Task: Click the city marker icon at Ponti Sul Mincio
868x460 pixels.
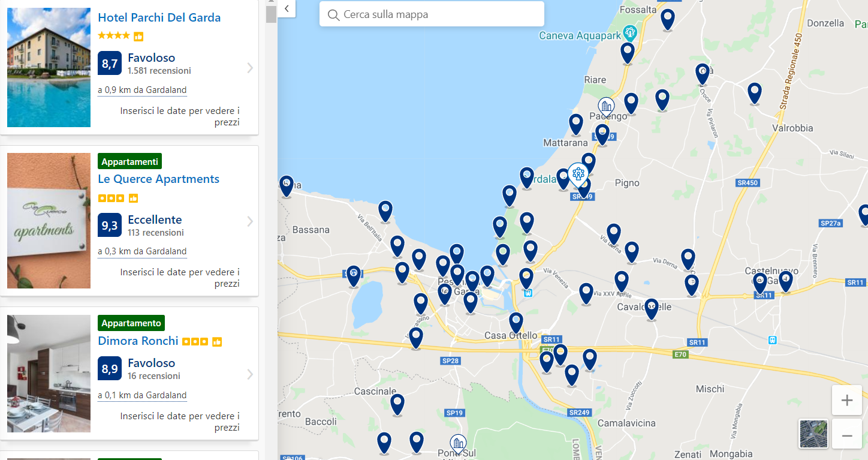Action: 458,443
